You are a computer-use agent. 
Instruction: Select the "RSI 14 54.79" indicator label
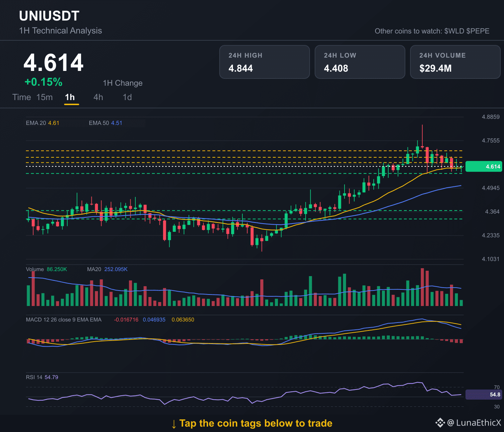[42, 377]
